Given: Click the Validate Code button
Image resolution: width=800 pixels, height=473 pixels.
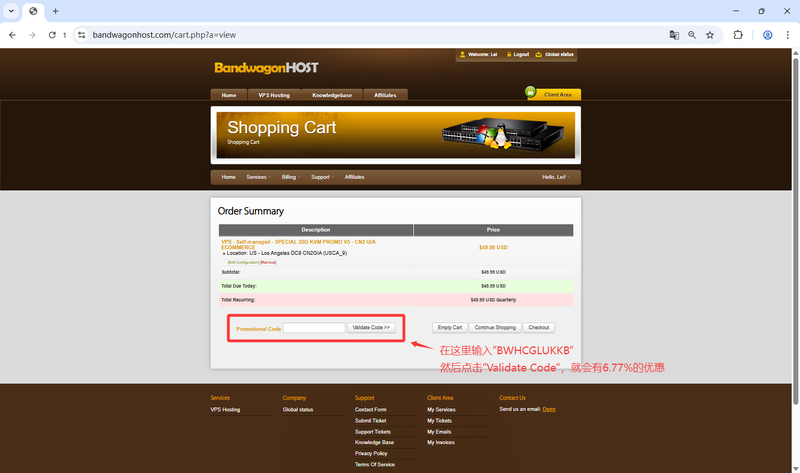Looking at the screenshot, I should pos(372,327).
